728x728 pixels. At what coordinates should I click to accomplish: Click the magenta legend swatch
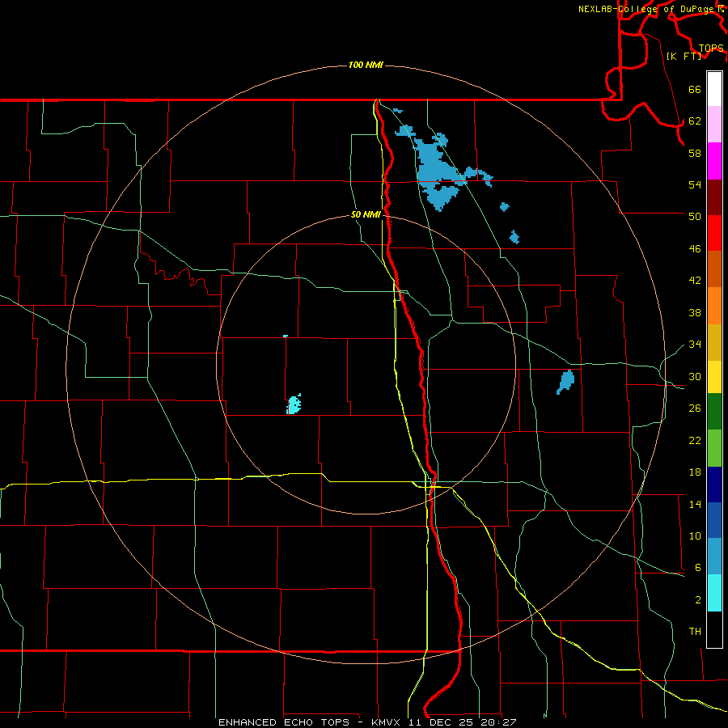point(714,161)
